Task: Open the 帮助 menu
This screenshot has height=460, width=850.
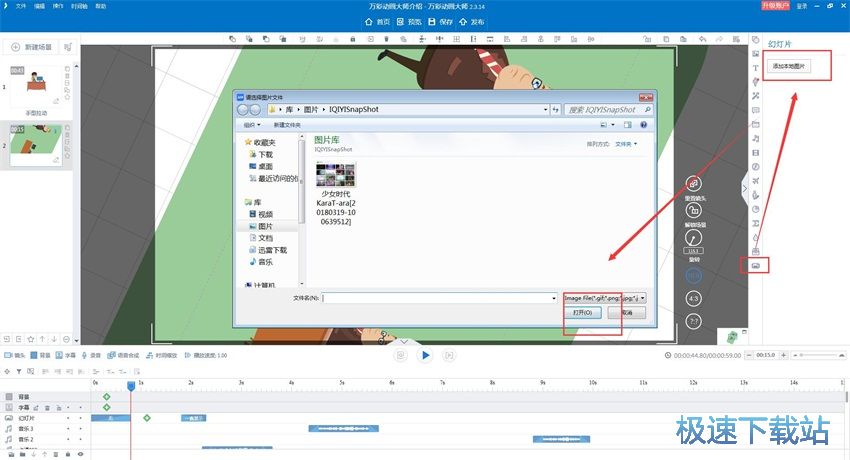Action: [x=101, y=6]
